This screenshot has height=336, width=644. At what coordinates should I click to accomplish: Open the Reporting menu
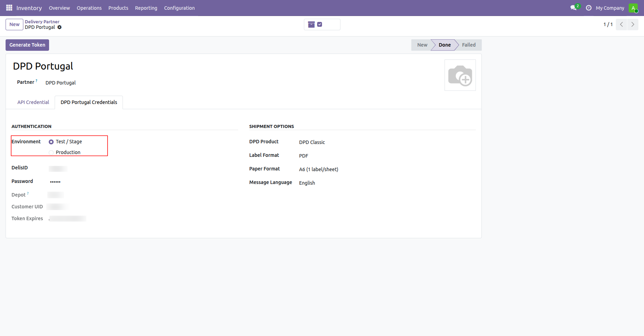(x=146, y=8)
